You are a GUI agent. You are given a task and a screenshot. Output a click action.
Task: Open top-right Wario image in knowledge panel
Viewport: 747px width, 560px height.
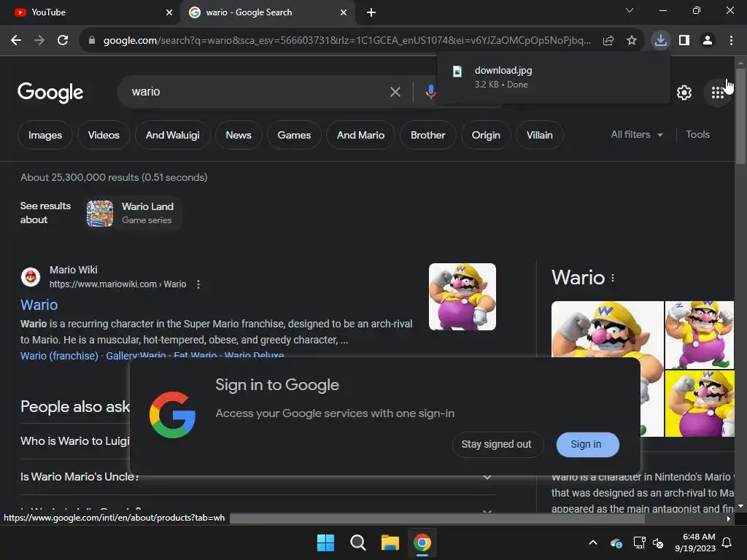[x=700, y=335]
